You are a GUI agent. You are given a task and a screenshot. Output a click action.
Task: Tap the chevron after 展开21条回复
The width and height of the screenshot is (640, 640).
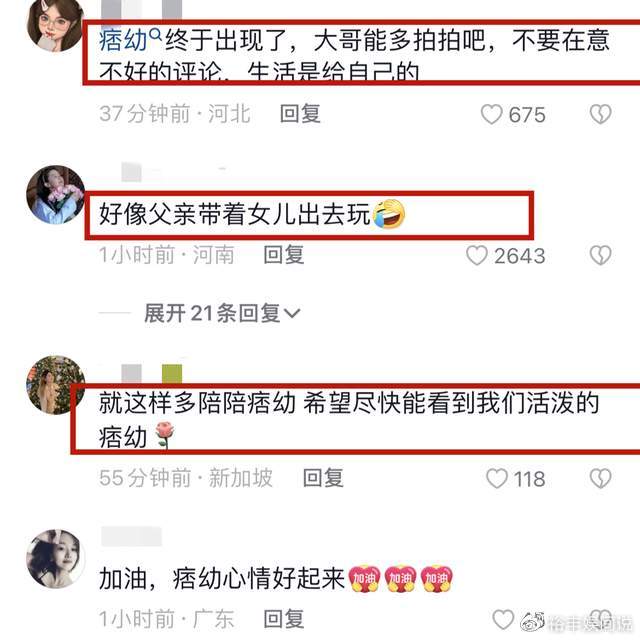point(292,313)
